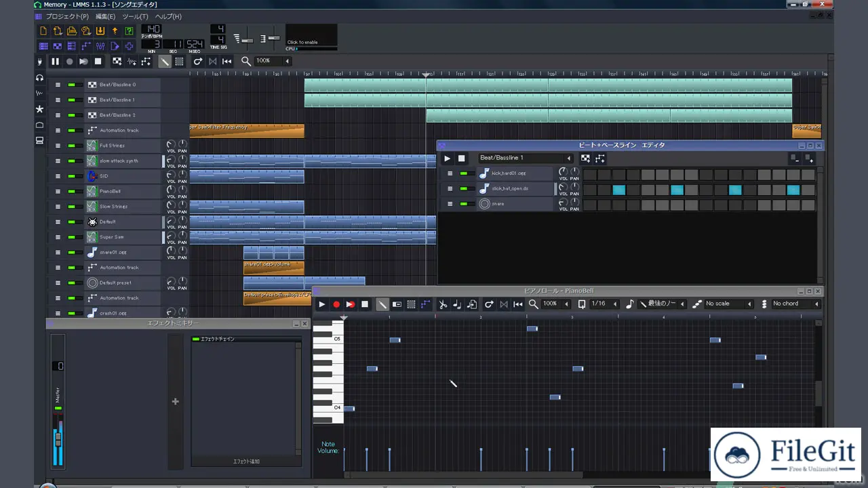Image resolution: width=868 pixels, height=488 pixels.
Task: Adjust the Full Strings VOL knob
Action: coord(171,144)
